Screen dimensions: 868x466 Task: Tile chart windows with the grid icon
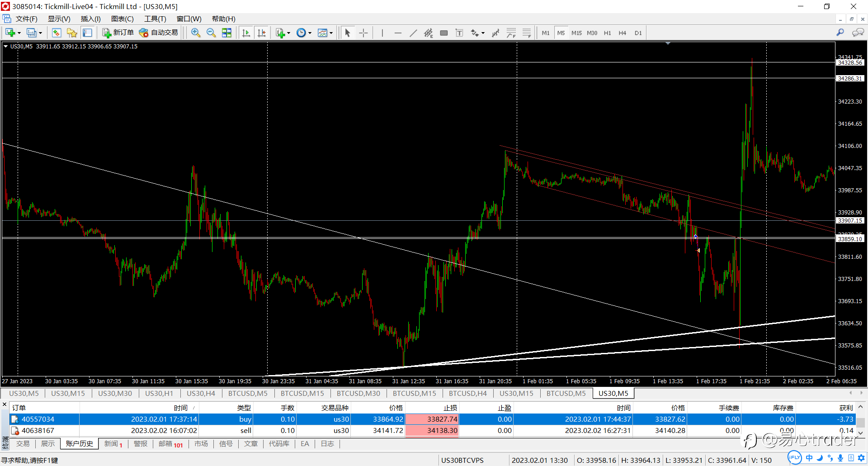click(x=226, y=33)
